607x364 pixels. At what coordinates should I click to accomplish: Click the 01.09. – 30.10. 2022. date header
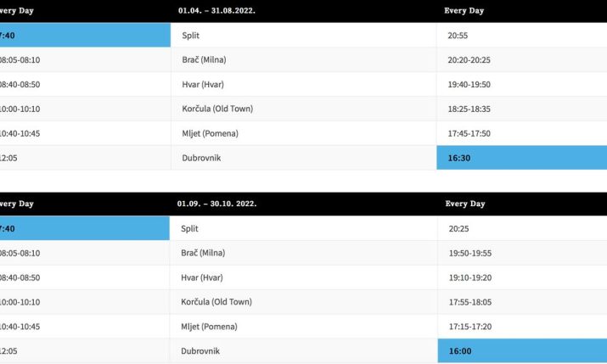(x=216, y=204)
